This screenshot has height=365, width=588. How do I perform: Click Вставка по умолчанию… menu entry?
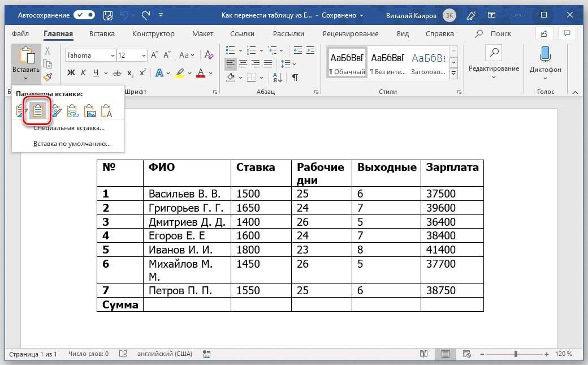click(72, 144)
